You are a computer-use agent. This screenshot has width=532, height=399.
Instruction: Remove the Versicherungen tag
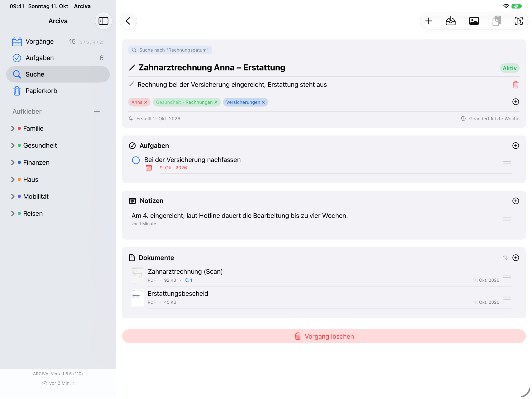(x=263, y=102)
